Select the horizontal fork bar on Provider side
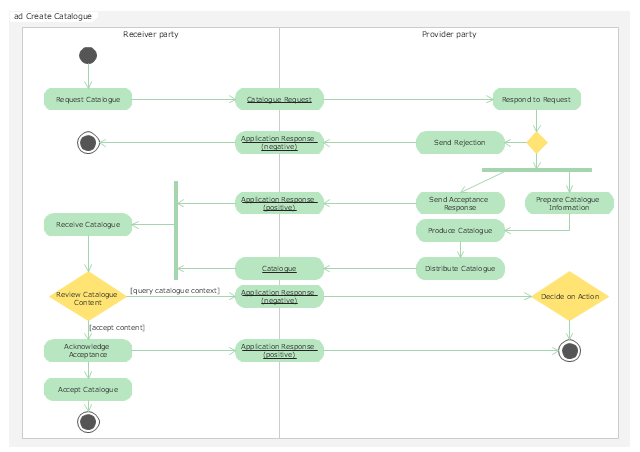 pos(536,170)
